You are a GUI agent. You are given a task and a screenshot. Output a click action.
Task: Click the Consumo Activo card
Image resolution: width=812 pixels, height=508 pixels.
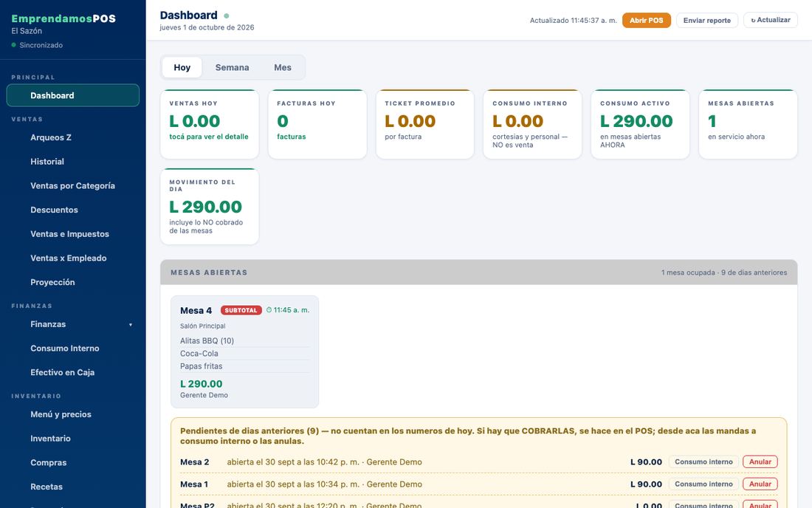[x=640, y=124]
